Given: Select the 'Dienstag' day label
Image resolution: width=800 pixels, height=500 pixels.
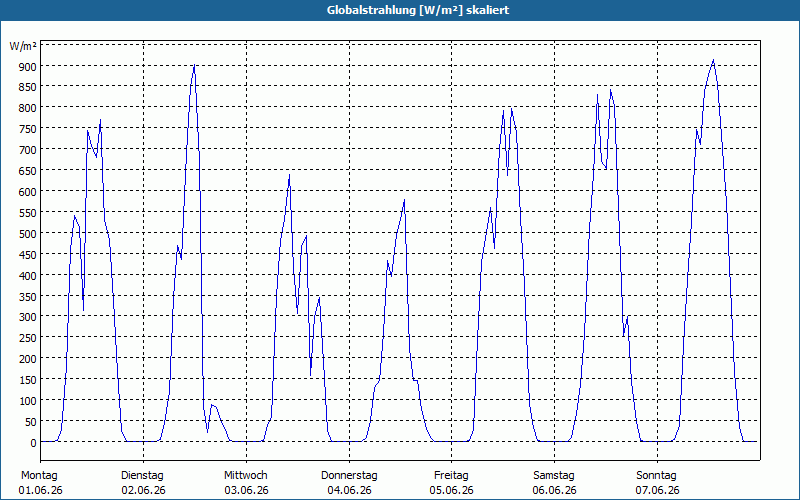Looking at the screenshot, I should click(x=142, y=476).
